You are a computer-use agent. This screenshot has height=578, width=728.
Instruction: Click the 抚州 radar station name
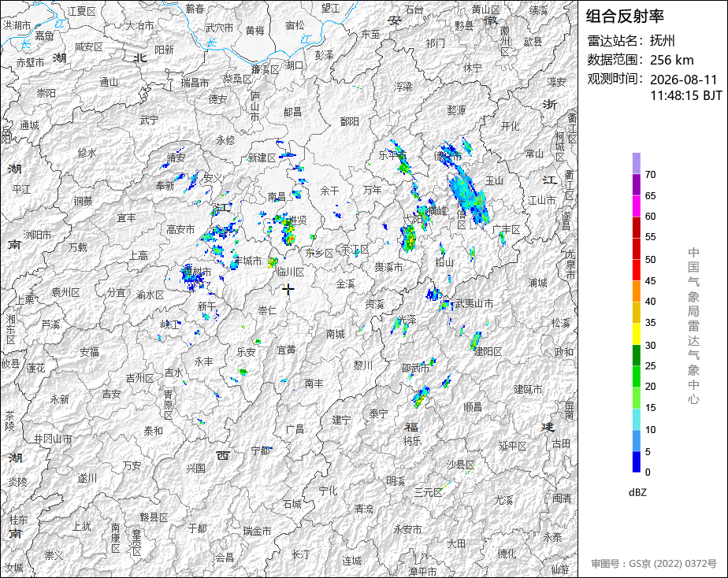[x=662, y=41]
